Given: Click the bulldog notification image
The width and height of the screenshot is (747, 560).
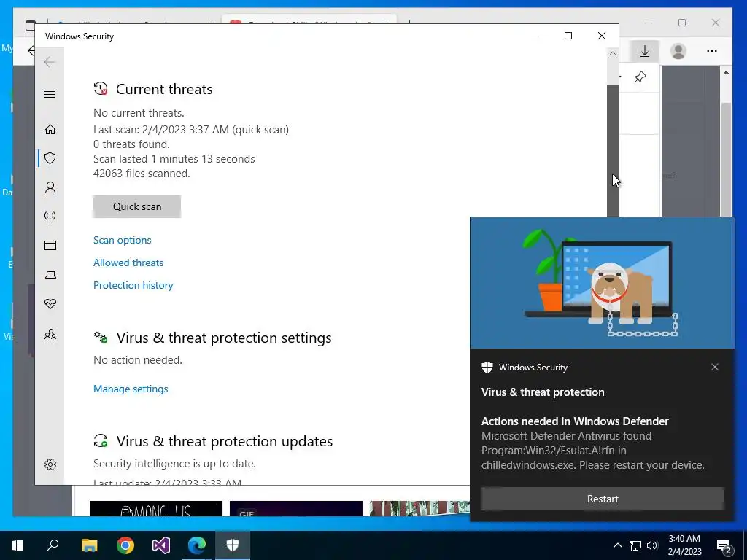Looking at the screenshot, I should click(x=602, y=283).
